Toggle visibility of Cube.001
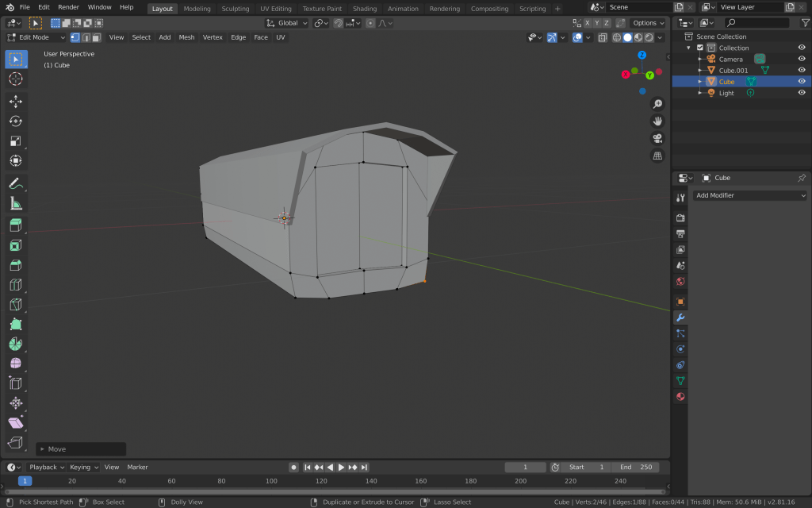The image size is (812, 508). pos(802,70)
